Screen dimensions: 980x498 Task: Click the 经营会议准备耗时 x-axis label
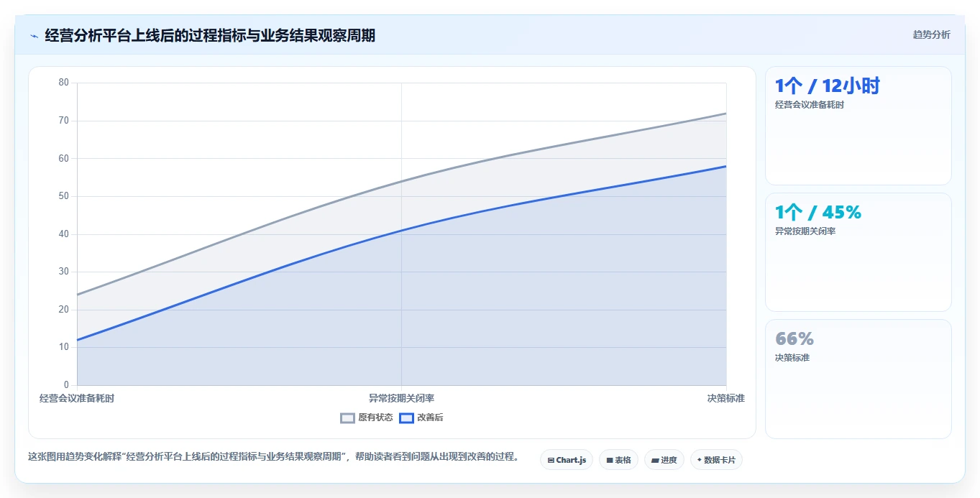(x=77, y=398)
